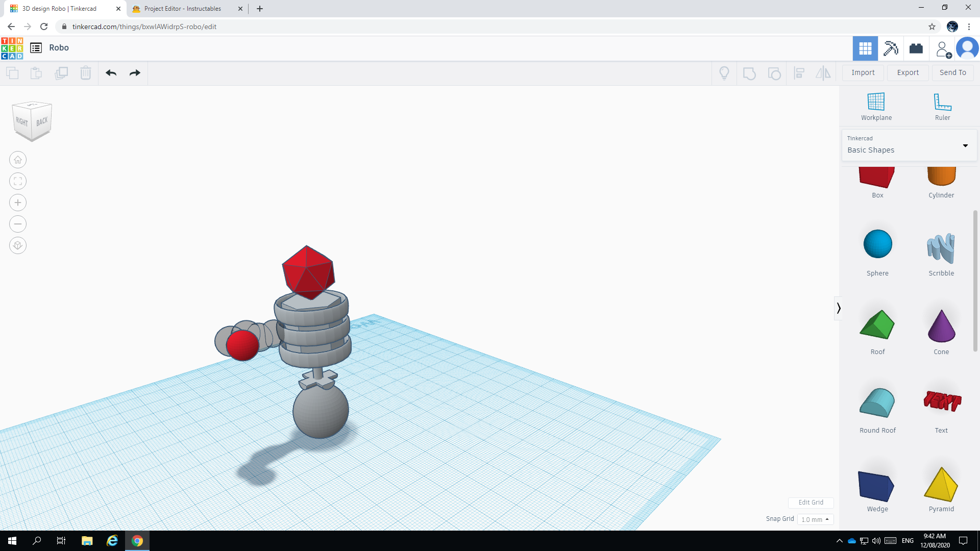Click the shapes panel scrollbar
The width and height of the screenshot is (980, 551).
[x=975, y=281]
